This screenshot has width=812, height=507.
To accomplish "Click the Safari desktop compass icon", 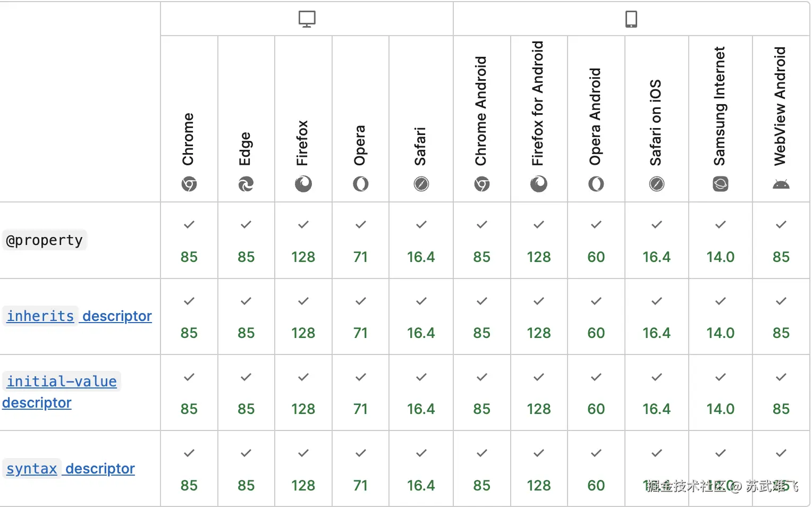I will pyautogui.click(x=421, y=184).
